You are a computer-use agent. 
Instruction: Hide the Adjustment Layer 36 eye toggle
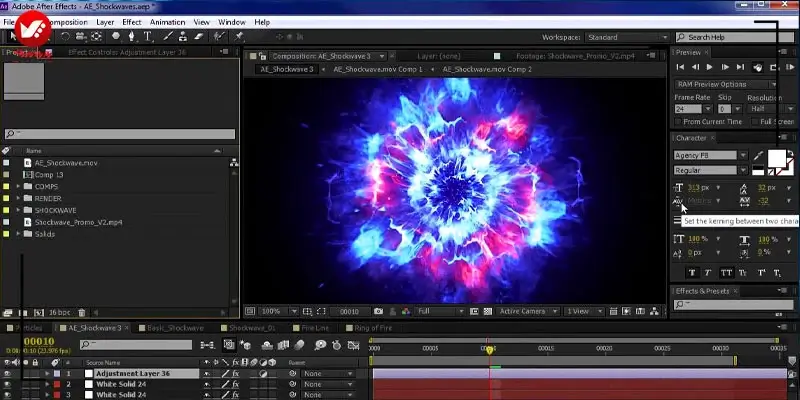(7, 373)
